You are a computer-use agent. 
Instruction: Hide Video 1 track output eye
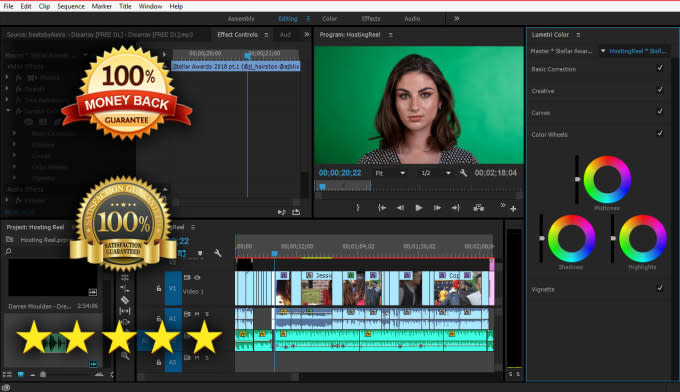(x=197, y=278)
